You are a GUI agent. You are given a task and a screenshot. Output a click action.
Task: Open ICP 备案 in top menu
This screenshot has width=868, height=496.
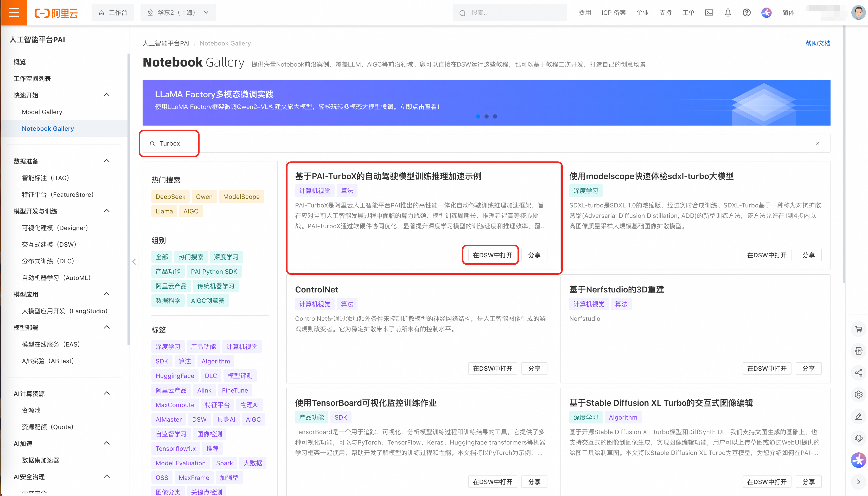614,12
